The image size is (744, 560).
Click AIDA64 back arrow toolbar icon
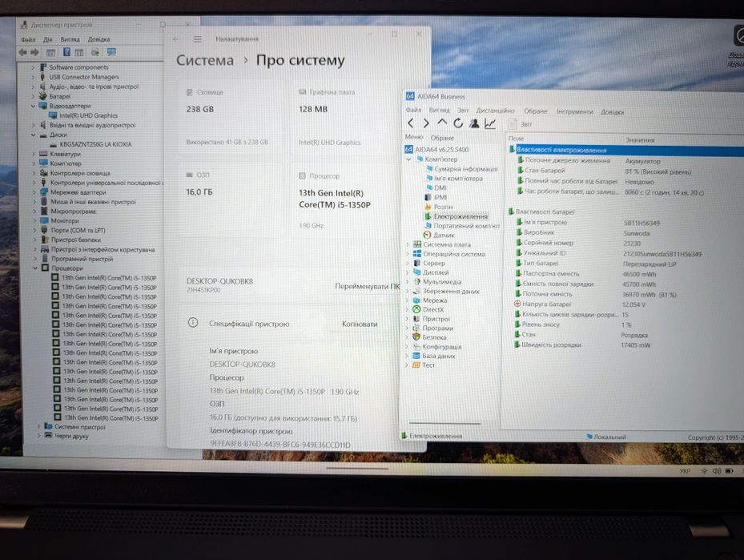[x=410, y=124]
